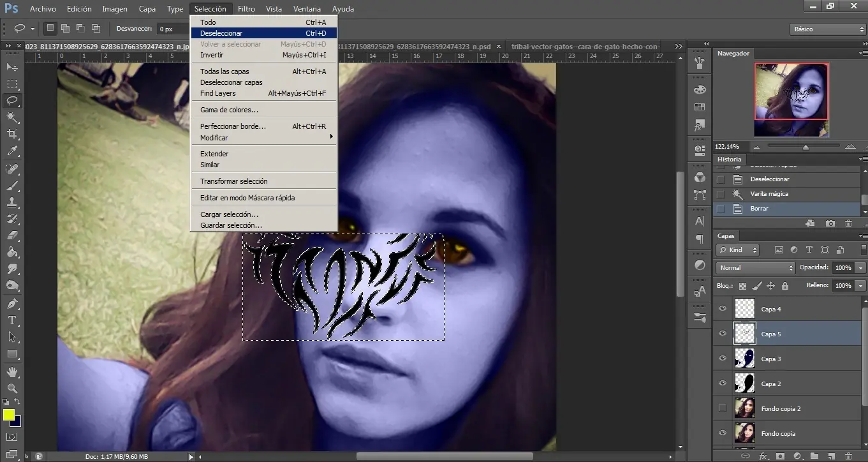
Task: Click the Navigator zoom slider handle
Action: click(x=805, y=147)
